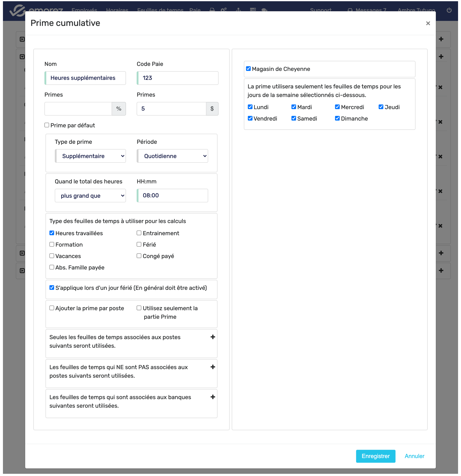Click the Primes dollar field showing 5
Image resolution: width=461 pixels, height=476 pixels.
[171, 109]
